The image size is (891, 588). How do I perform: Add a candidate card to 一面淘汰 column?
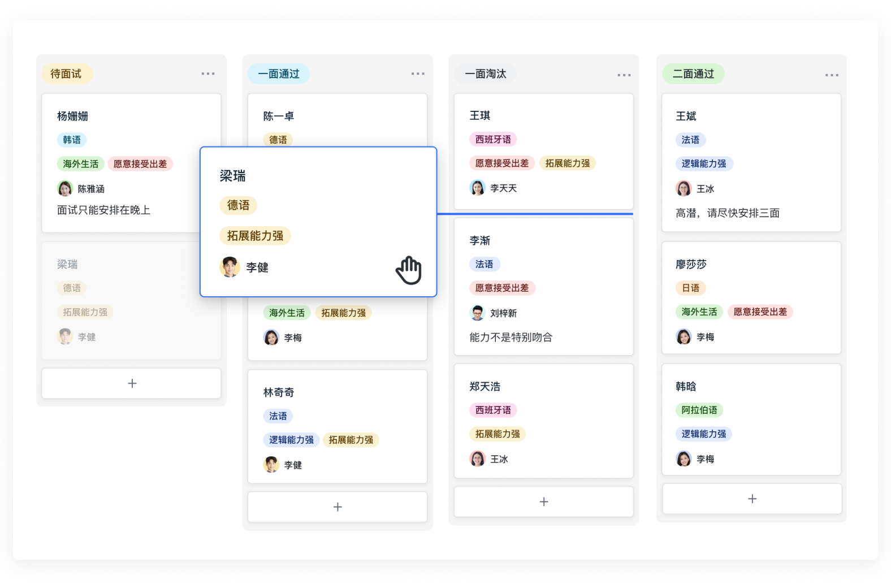[543, 501]
